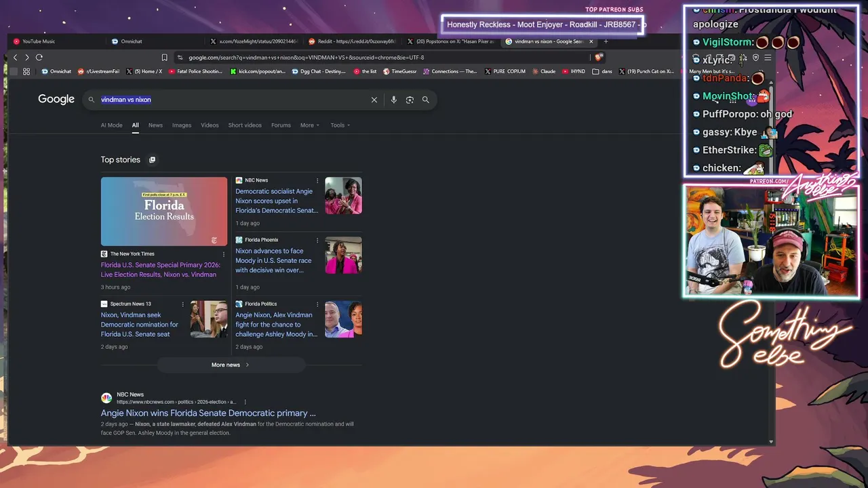Go to the Google logo homepage

tap(56, 100)
